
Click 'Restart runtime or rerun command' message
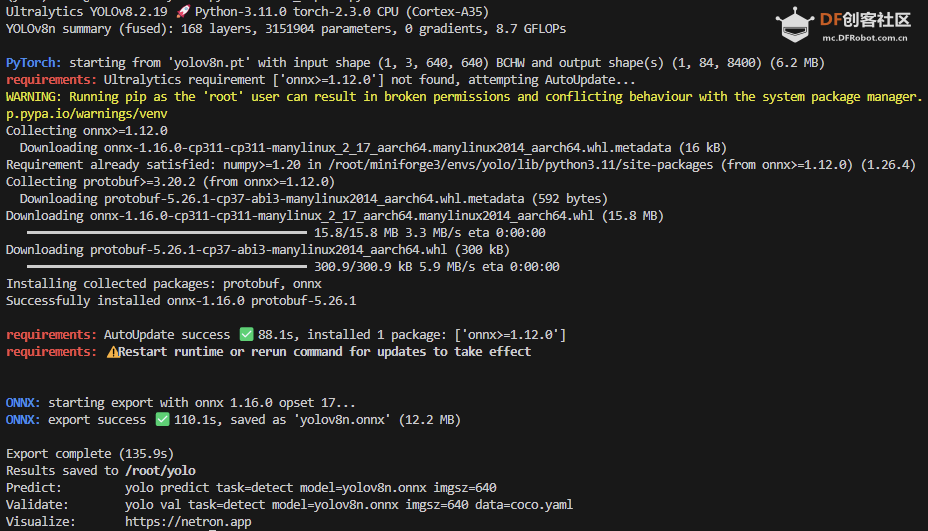[324, 352]
